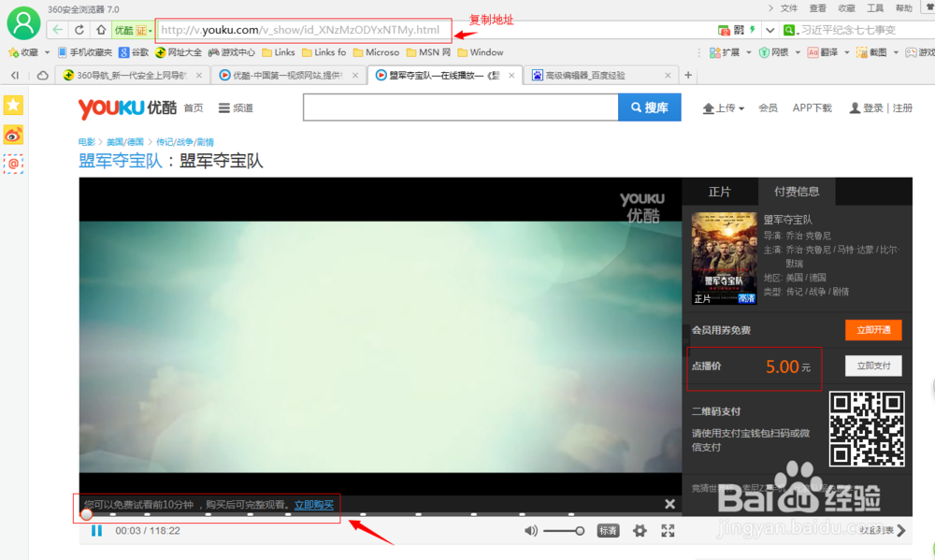Open 首页 Youku home link
Image resolution: width=935 pixels, height=560 pixels.
194,108
